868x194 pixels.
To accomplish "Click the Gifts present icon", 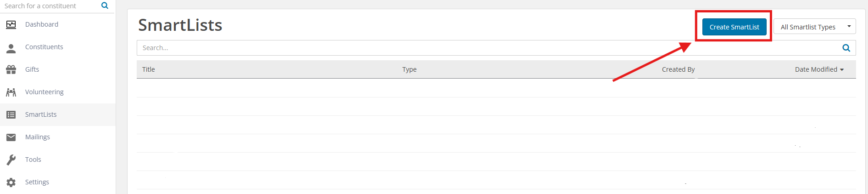I will pyautogui.click(x=11, y=70).
